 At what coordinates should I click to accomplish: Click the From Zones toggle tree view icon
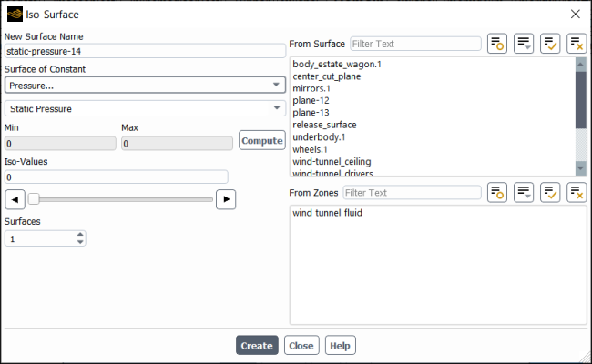pyautogui.click(x=497, y=193)
